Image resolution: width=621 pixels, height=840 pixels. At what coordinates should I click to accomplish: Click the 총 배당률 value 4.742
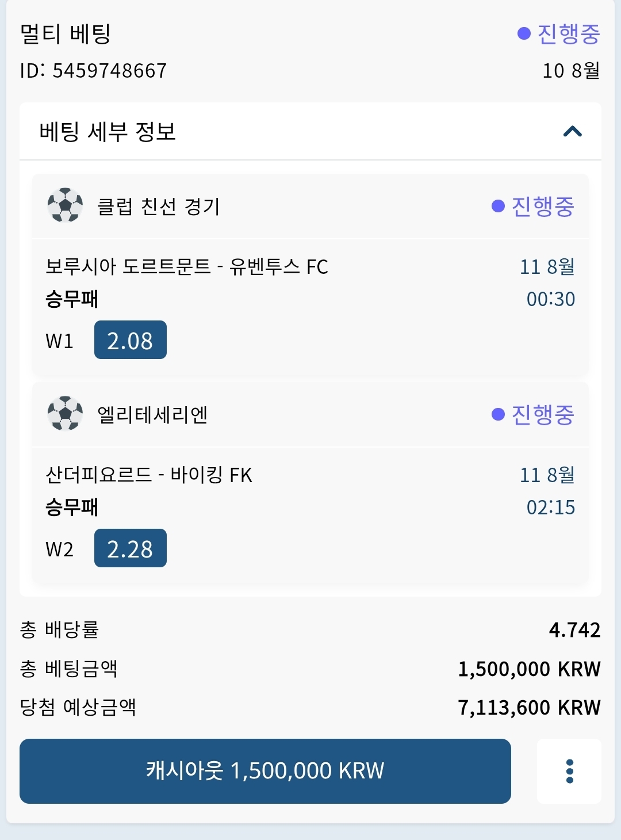tap(574, 630)
